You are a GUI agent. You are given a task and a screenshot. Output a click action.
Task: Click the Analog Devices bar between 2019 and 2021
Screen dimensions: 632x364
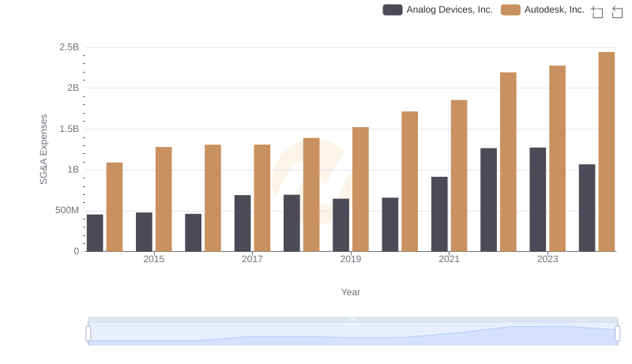[390, 225]
